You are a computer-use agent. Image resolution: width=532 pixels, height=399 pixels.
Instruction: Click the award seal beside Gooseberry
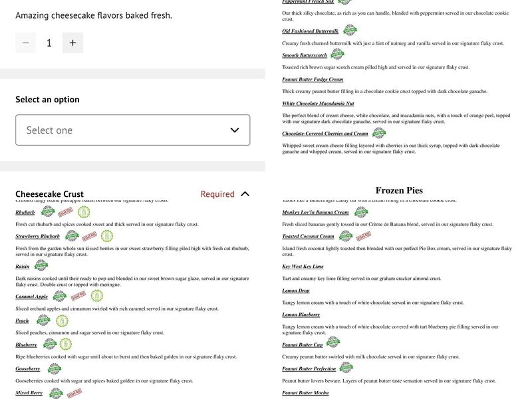(x=57, y=367)
